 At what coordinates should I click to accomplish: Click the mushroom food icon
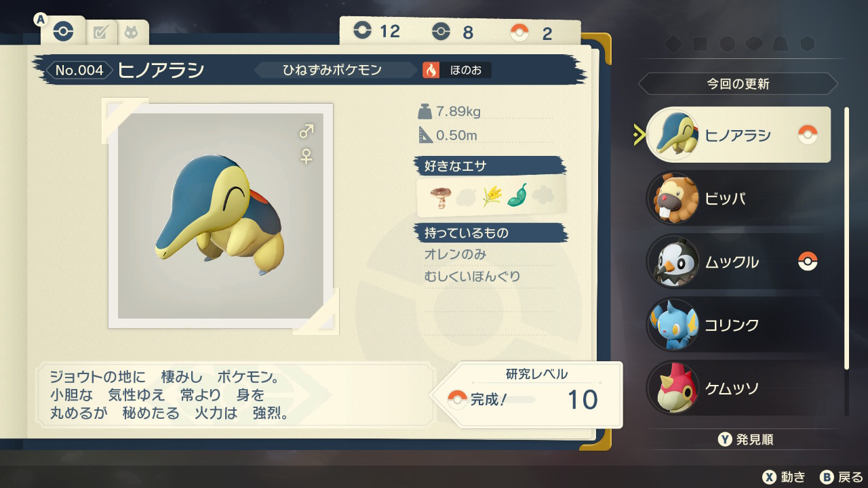[439, 197]
